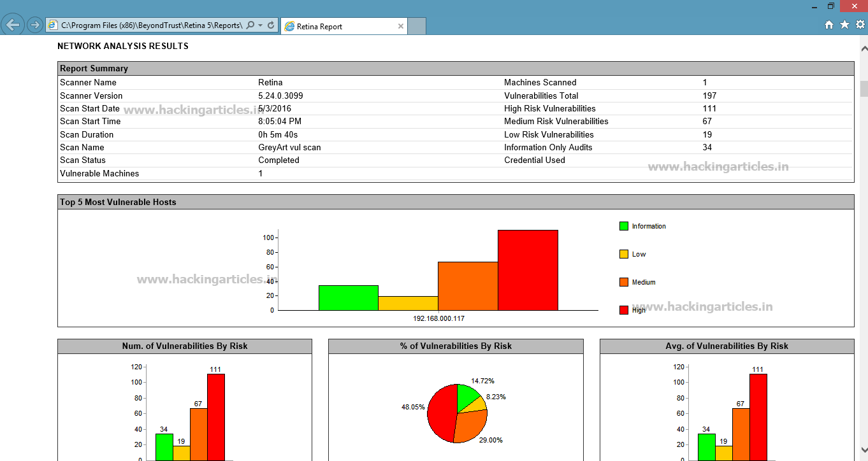Click the scrollbar down arrow
The image size is (868, 461).
[864, 449]
